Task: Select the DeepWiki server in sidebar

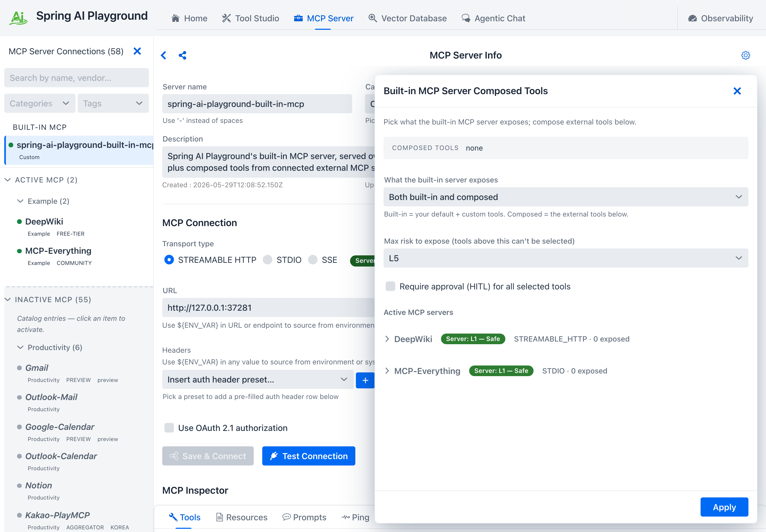Action: click(44, 221)
